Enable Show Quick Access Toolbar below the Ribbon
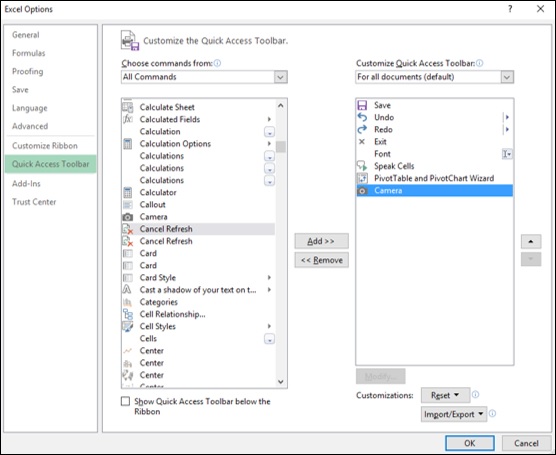The height and width of the screenshot is (455, 556). pyautogui.click(x=125, y=401)
